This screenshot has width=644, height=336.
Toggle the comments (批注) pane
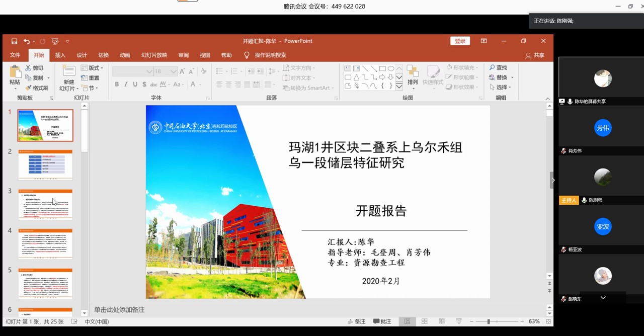click(x=382, y=321)
